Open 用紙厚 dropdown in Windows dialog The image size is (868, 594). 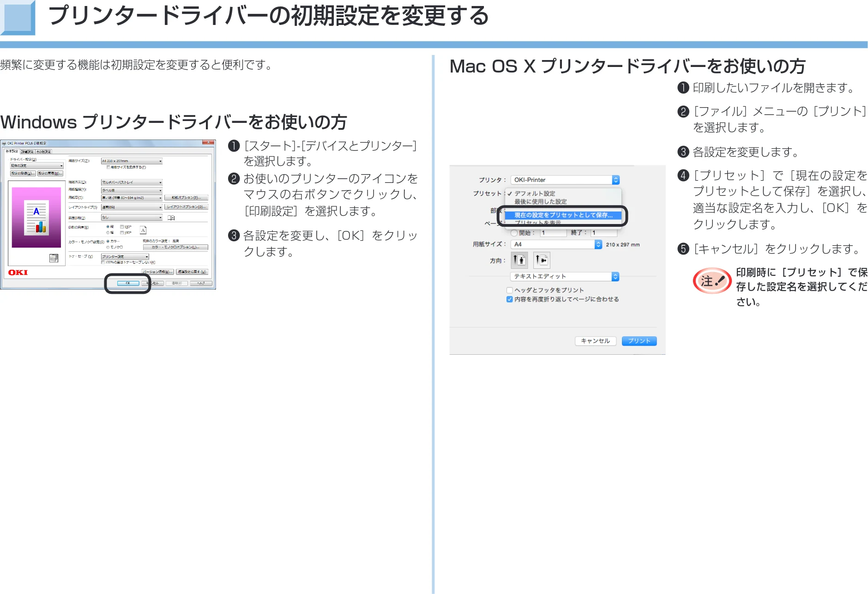132,198
